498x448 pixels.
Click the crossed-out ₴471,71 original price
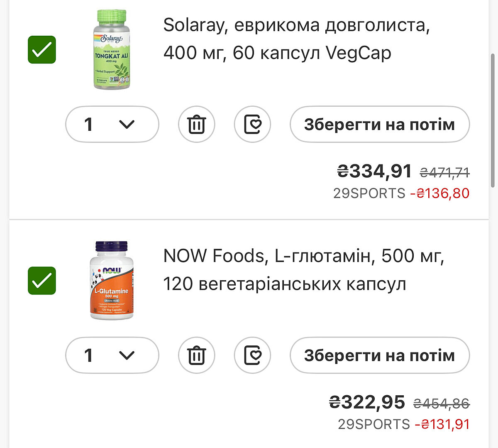(444, 172)
